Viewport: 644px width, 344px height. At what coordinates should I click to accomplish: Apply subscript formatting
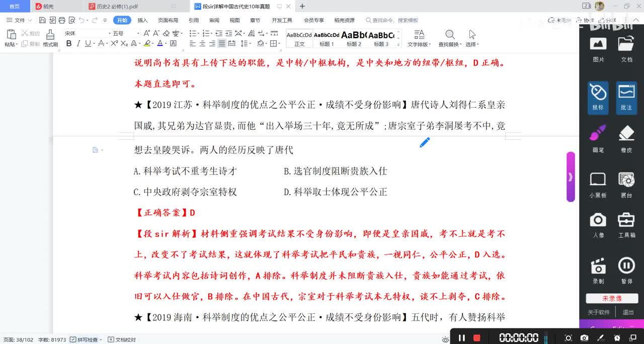pos(124,44)
